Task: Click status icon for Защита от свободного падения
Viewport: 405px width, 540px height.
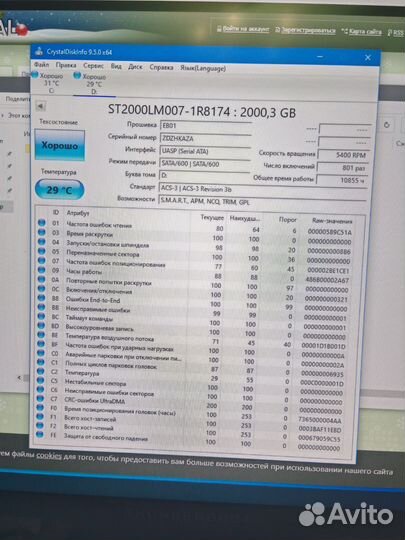Action: tap(40, 434)
